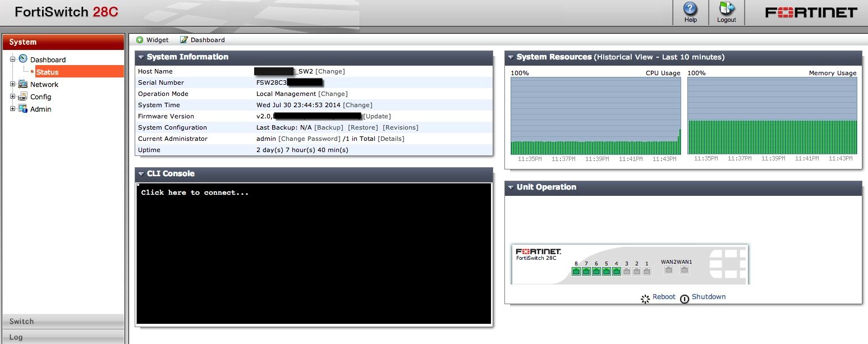Click Update next to Firmware Version

[377, 116]
